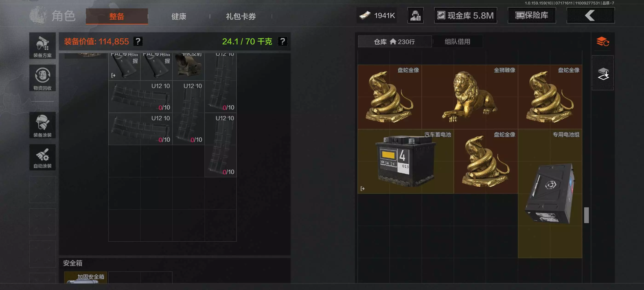Open the 现金库 5.8M cash vault
The width and height of the screenshot is (644, 290).
tap(466, 15)
